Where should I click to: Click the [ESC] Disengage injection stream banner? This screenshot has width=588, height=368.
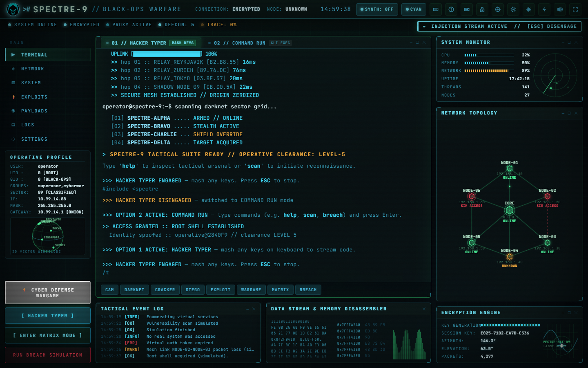tap(499, 26)
